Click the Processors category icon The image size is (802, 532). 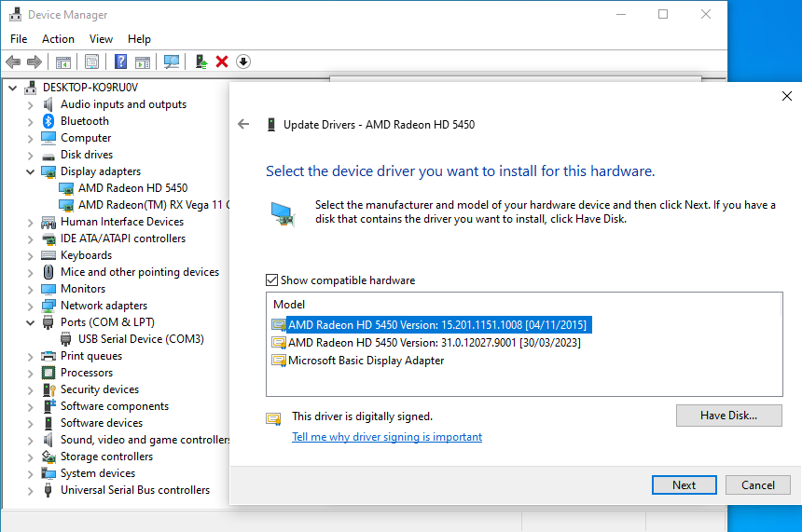click(48, 373)
